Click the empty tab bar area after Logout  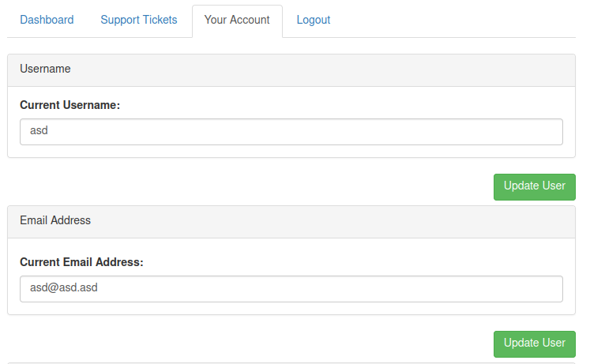(458, 21)
